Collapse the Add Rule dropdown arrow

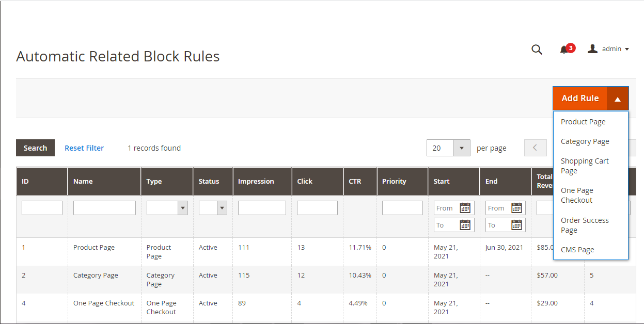pos(617,99)
